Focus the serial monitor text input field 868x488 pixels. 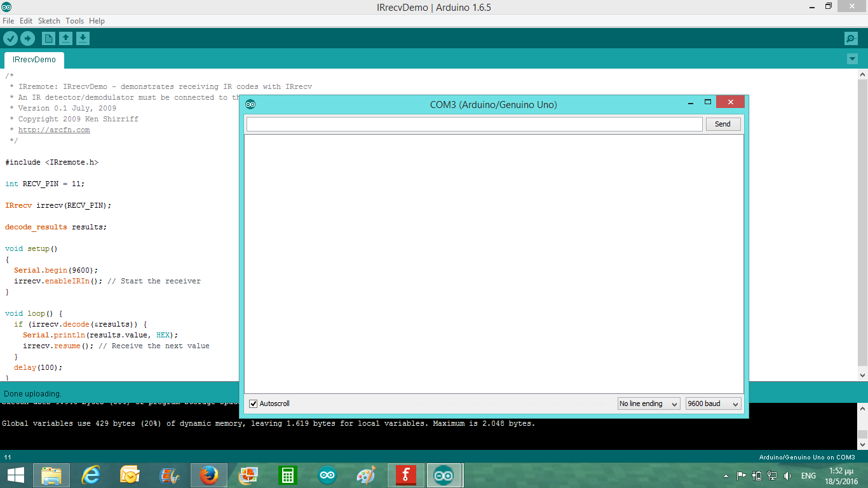pos(474,124)
